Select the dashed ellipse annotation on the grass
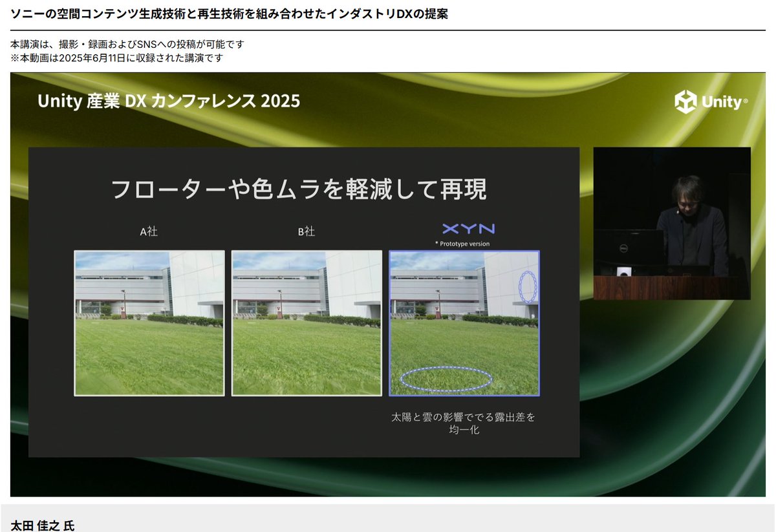The width and height of the screenshot is (776, 532). 447,377
